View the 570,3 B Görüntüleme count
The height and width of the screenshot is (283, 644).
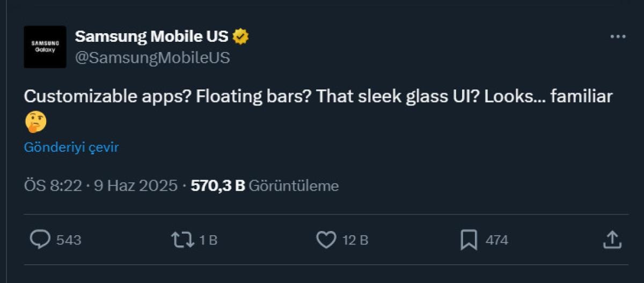[x=265, y=186]
